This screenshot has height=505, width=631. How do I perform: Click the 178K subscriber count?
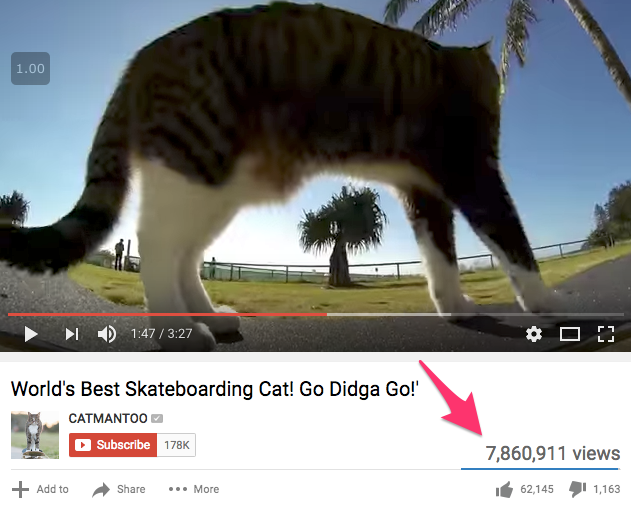pos(176,445)
